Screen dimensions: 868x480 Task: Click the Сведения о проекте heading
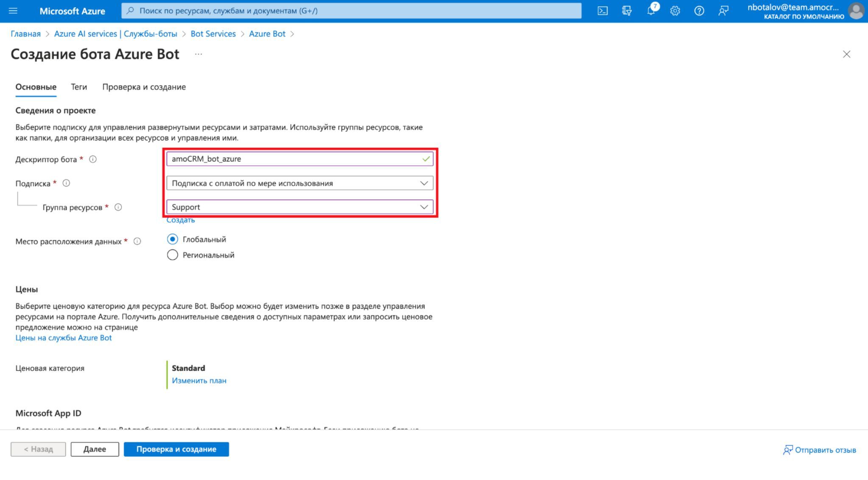[56, 111]
